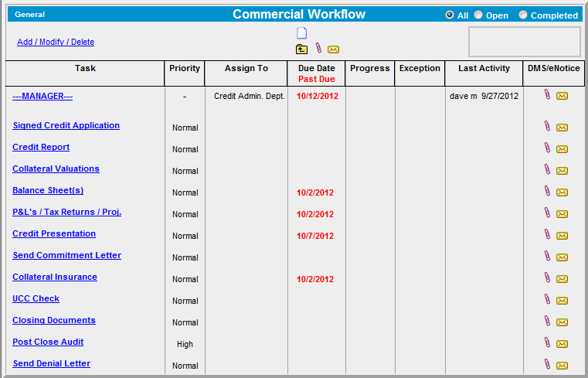The width and height of the screenshot is (588, 378).
Task: Open the yellow folder upload icon
Action: tap(301, 49)
